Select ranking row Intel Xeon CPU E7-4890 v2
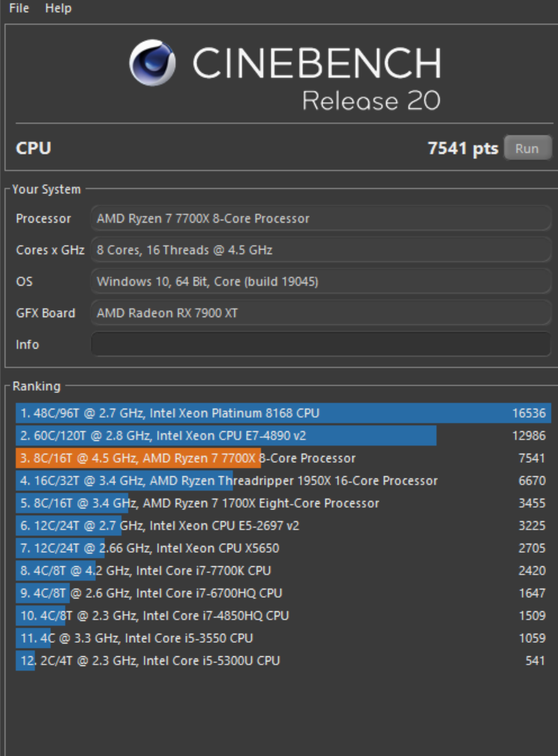Viewport: 558px width, 756px height. coord(283,436)
